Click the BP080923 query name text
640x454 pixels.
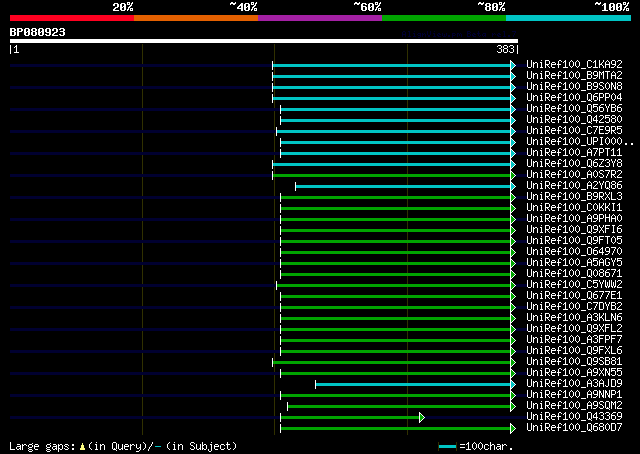(38, 32)
